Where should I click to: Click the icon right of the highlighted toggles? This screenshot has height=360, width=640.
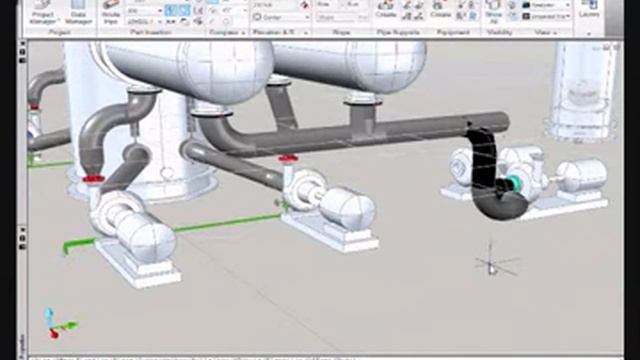(198, 11)
